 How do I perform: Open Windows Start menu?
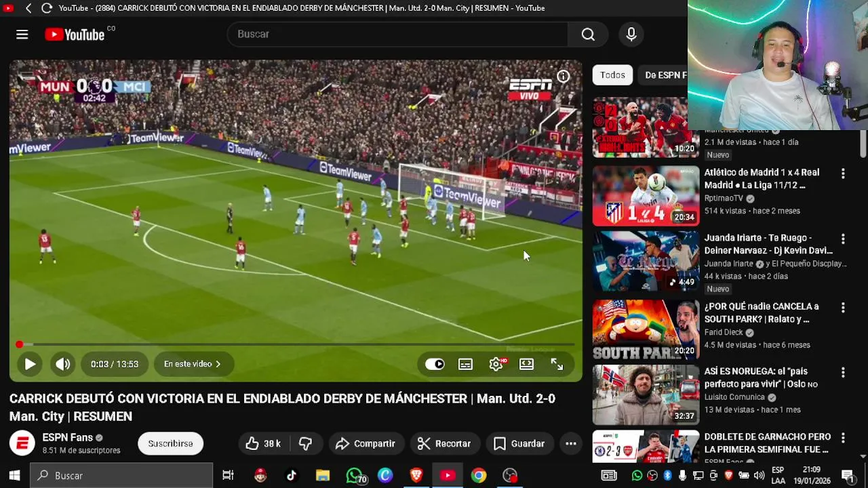coord(14,476)
